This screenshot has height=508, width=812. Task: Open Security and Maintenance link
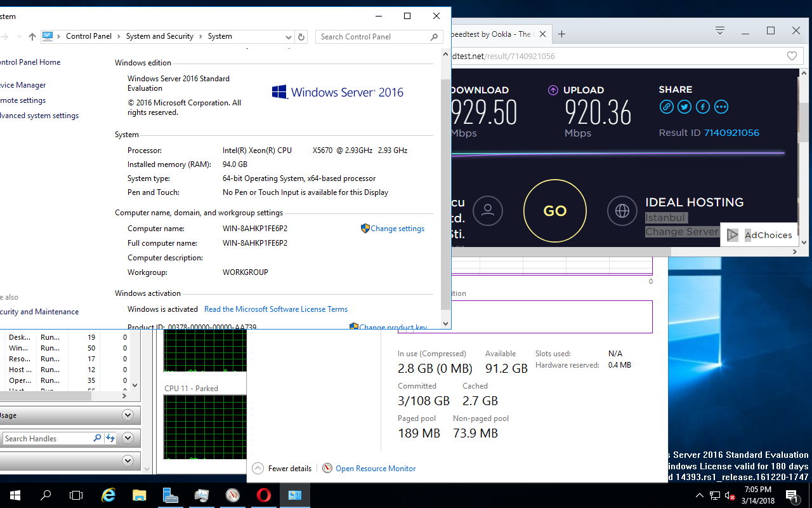tap(39, 312)
